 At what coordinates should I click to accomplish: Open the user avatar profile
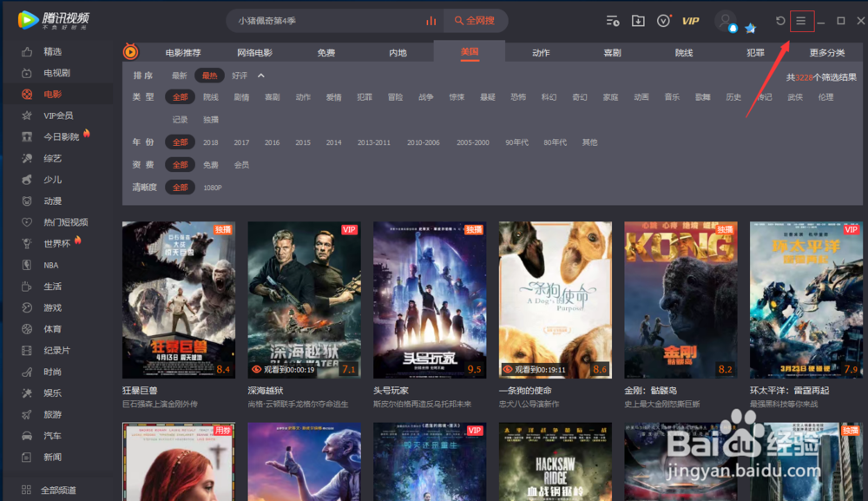[725, 21]
